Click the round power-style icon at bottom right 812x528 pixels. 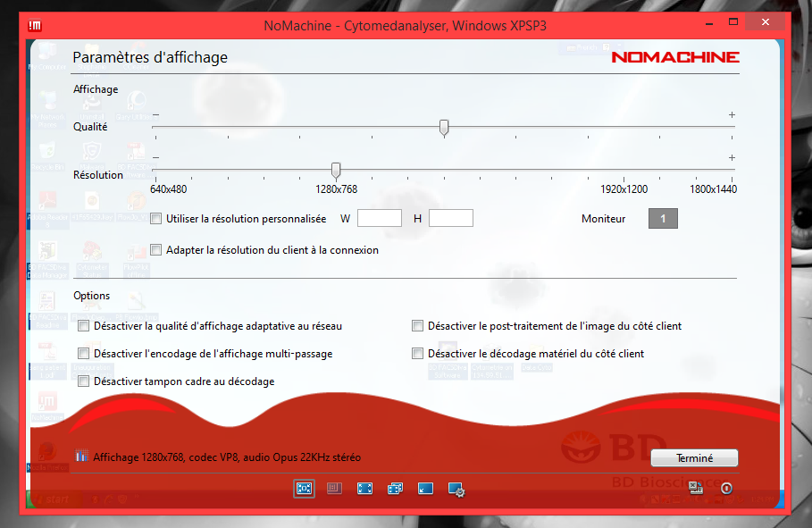click(x=726, y=488)
